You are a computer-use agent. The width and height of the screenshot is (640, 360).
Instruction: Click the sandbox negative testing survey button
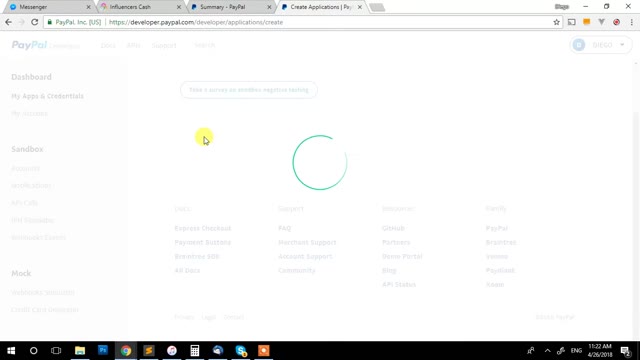coord(249,90)
